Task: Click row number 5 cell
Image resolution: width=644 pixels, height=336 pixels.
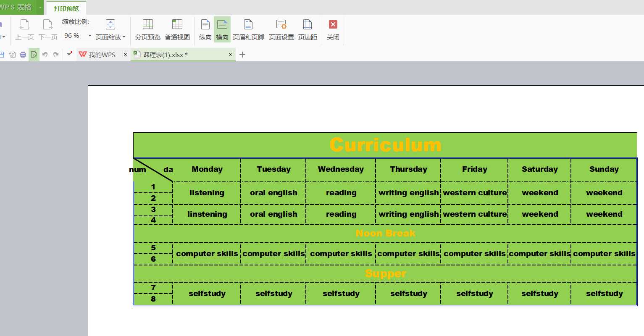Action: pos(153,248)
